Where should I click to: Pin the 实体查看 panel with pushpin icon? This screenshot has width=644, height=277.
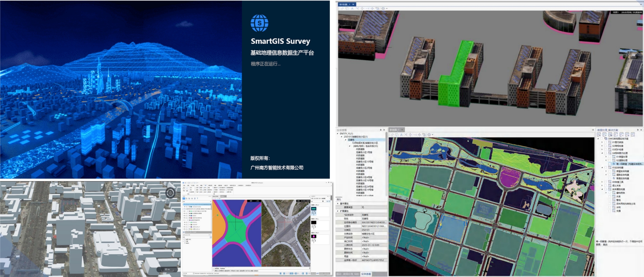pyautogui.click(x=381, y=130)
